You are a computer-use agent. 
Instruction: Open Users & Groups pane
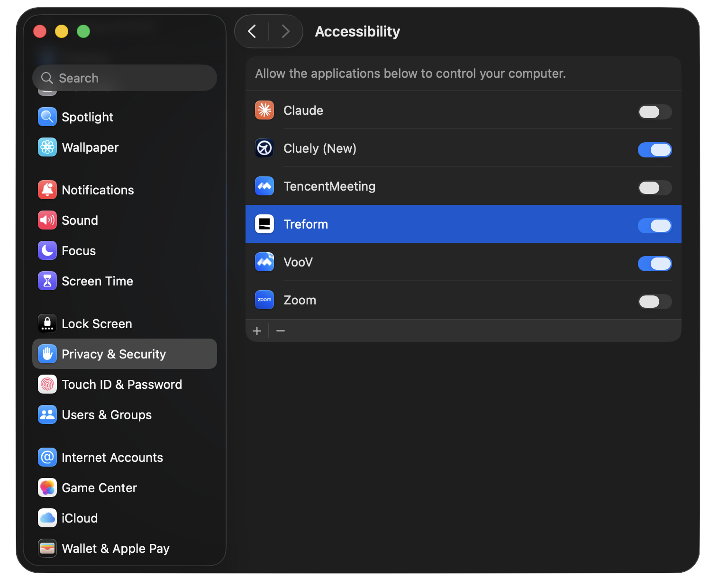pos(125,415)
